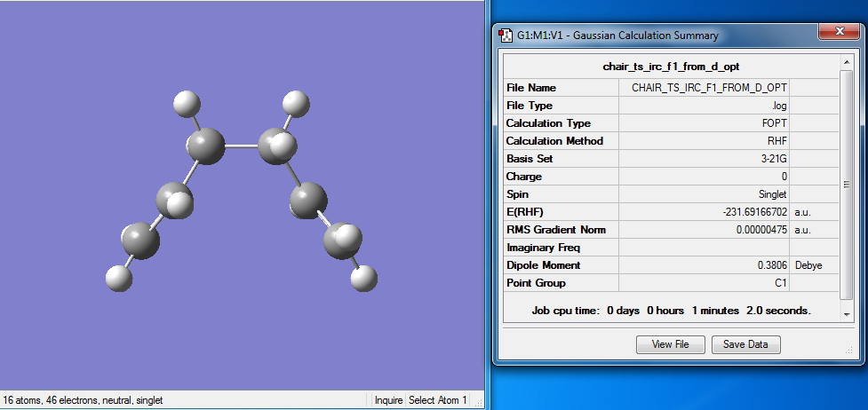Image resolution: width=868 pixels, height=410 pixels.
Task: Click the summary scrollbar up arrow
Action: pos(846,62)
